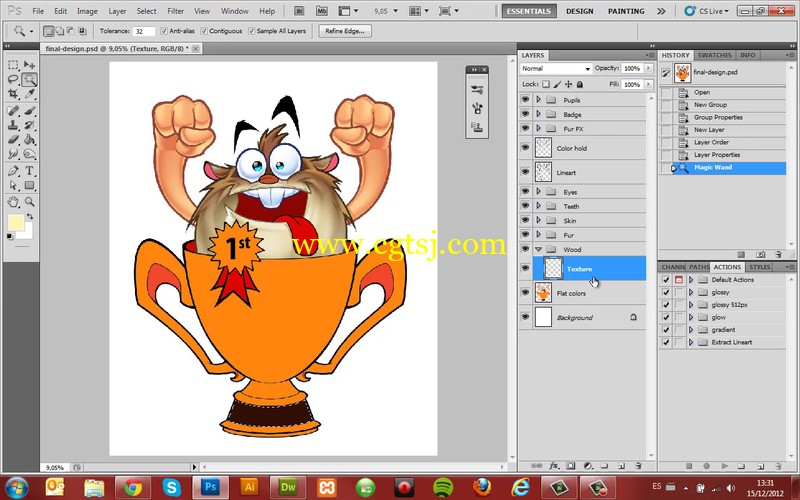800x500 pixels.
Task: Reset default foreground and background colors
Action: point(10,236)
